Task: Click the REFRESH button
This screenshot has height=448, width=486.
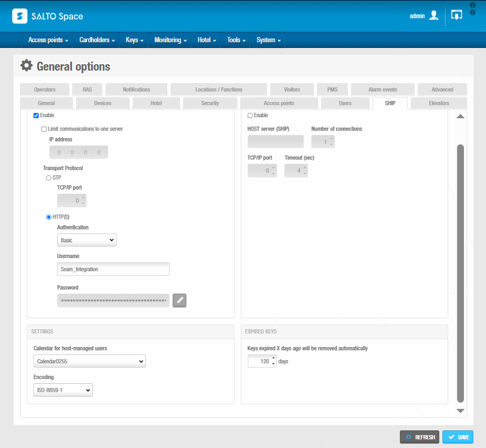Action: tap(420, 437)
